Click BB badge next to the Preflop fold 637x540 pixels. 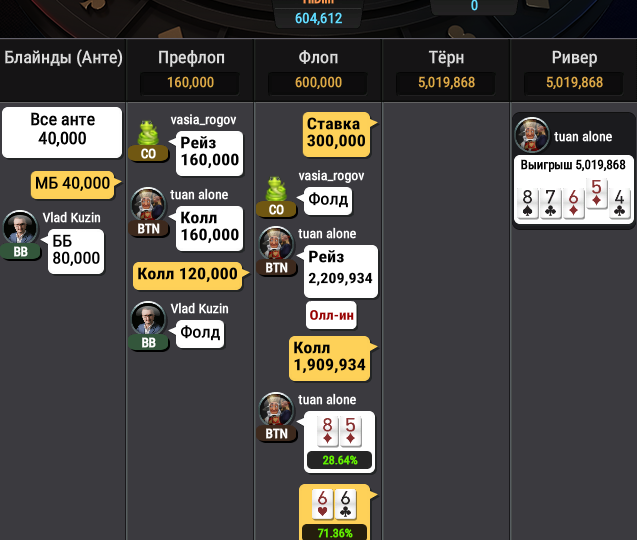pyautogui.click(x=148, y=343)
